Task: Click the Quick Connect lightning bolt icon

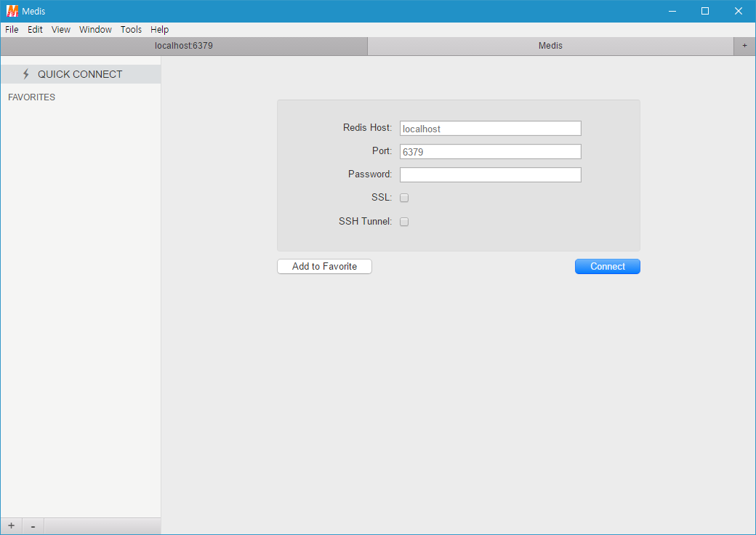Action: pyautogui.click(x=26, y=74)
